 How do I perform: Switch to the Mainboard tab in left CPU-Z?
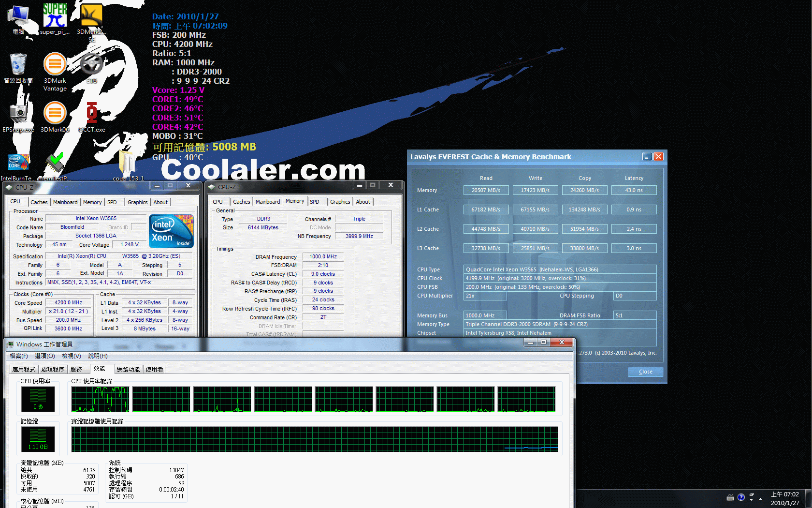click(x=65, y=202)
